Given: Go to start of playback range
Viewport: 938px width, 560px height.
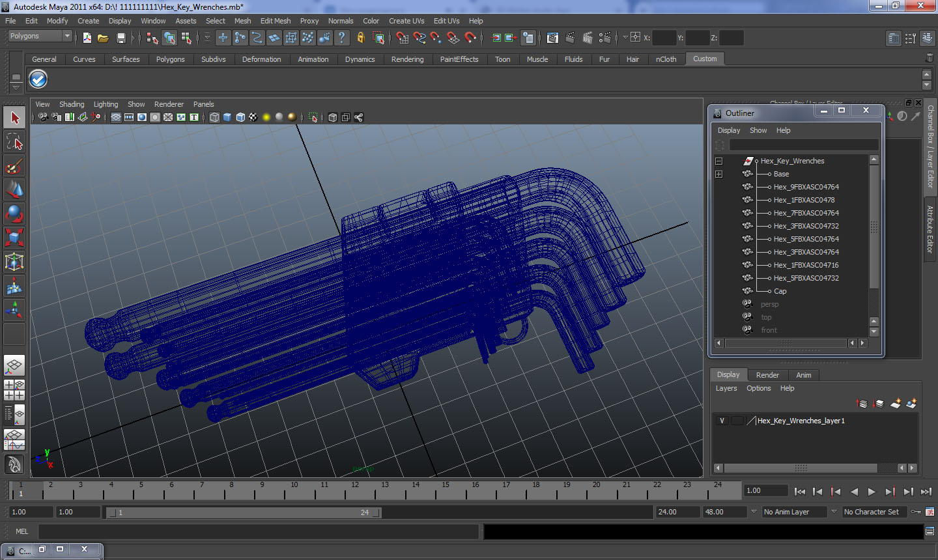Looking at the screenshot, I should coord(800,492).
